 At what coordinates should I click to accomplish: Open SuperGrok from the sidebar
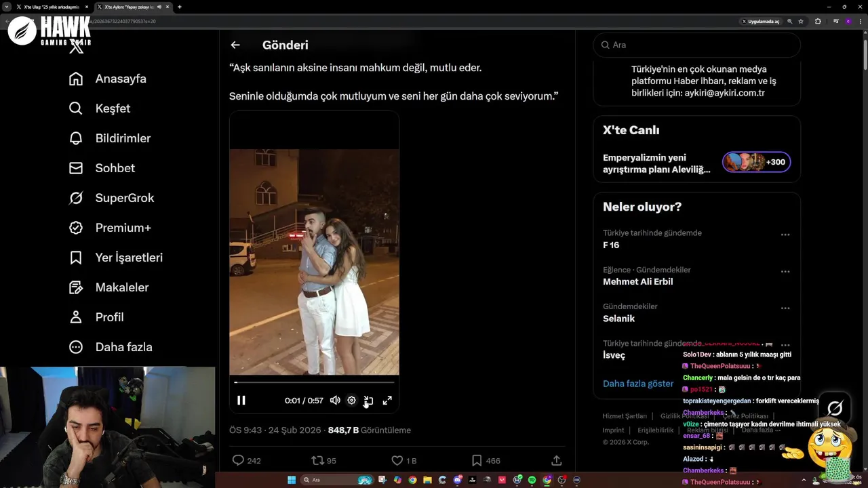(112, 198)
